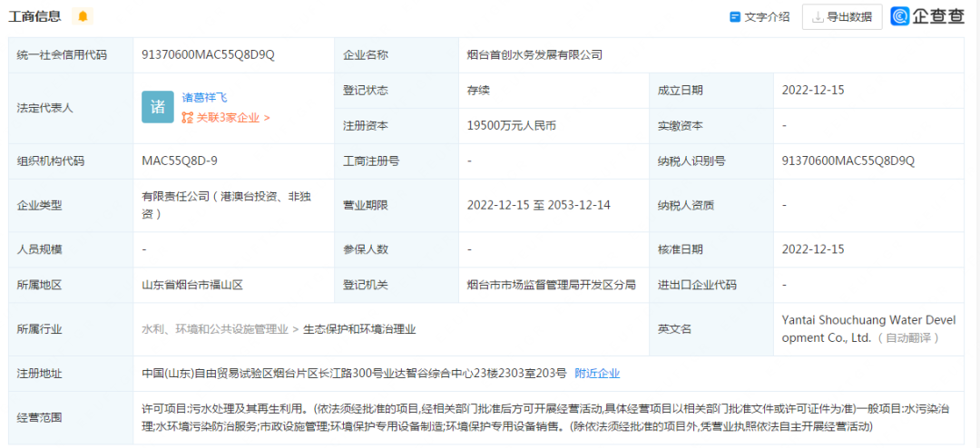
Task: Click the 文字介绍 blue document icon
Action: [x=735, y=17]
